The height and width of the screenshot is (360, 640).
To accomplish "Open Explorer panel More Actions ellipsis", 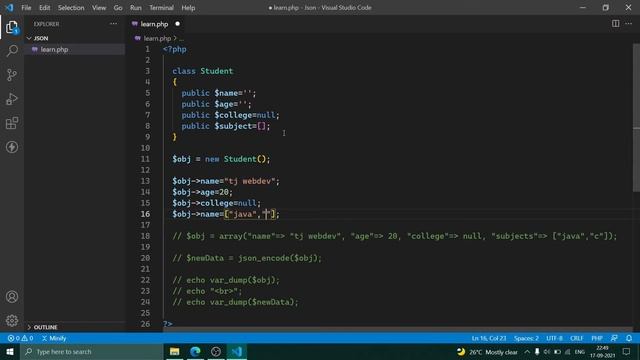I will coord(113,24).
